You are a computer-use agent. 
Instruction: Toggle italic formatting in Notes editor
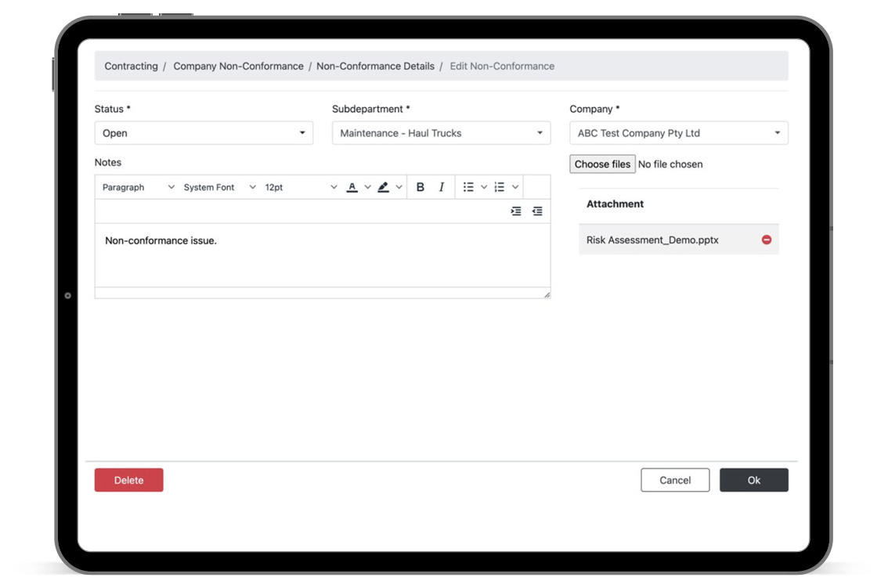pos(442,187)
